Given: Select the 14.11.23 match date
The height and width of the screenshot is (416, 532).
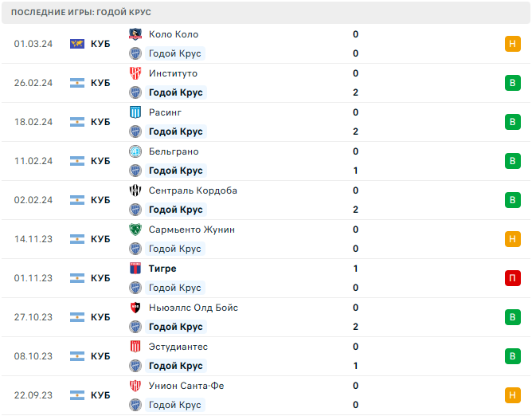Looking at the screenshot, I should tap(33, 239).
